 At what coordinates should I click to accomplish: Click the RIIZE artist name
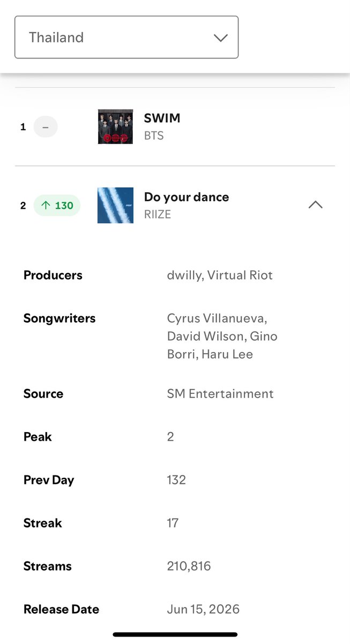point(158,215)
